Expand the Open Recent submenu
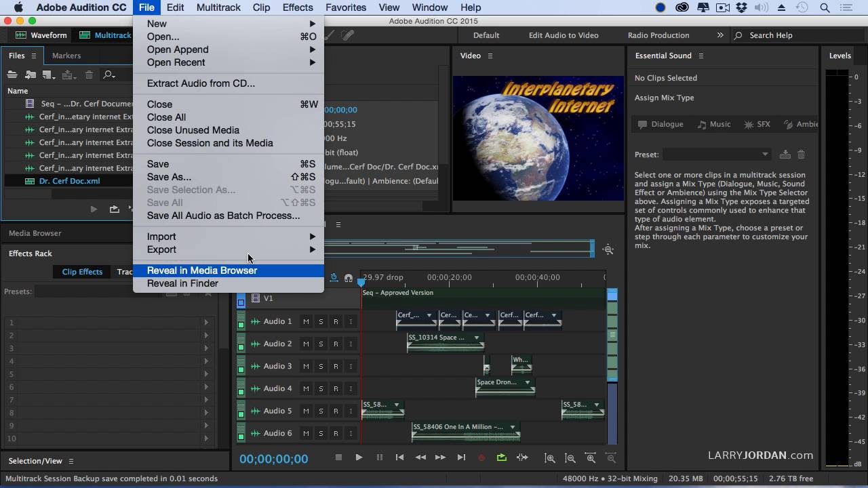Screen dimensions: 868x488 click(x=229, y=62)
